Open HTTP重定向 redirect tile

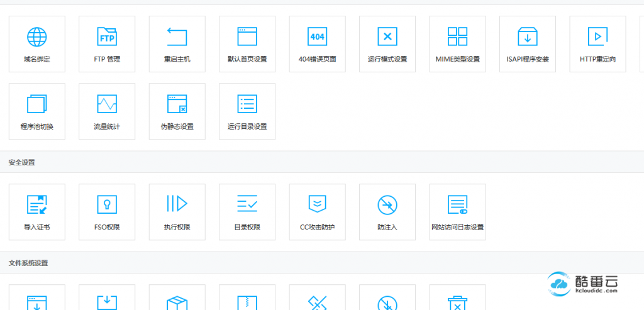click(597, 36)
